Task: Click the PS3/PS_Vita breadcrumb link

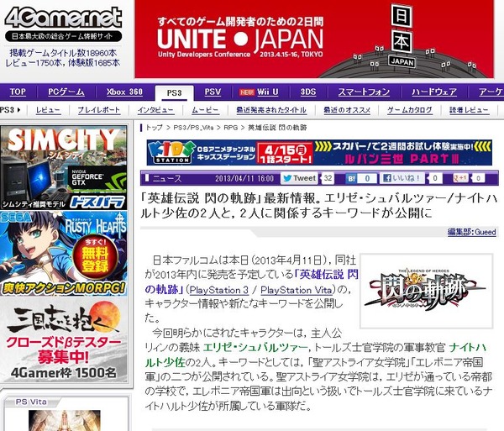Action: tap(193, 128)
